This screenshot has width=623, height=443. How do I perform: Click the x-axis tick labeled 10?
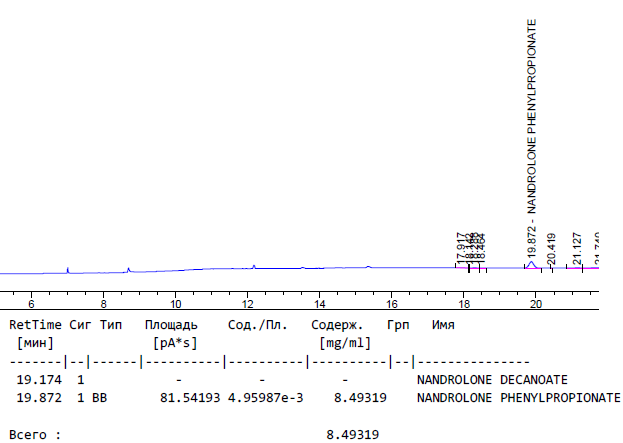[x=175, y=302]
